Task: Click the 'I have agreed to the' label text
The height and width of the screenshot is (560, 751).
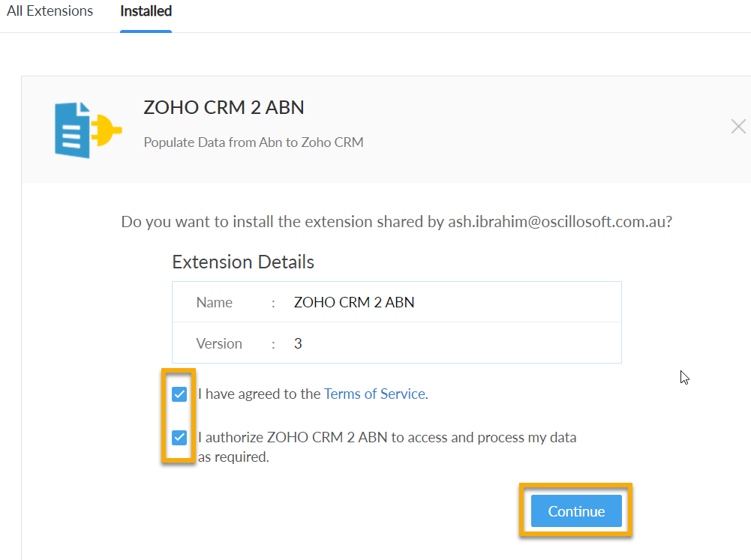Action: pyautogui.click(x=259, y=394)
